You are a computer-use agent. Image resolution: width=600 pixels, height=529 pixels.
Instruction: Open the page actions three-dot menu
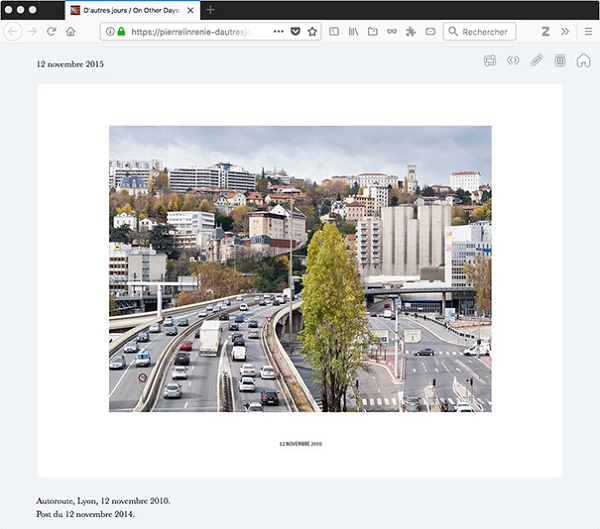click(278, 32)
